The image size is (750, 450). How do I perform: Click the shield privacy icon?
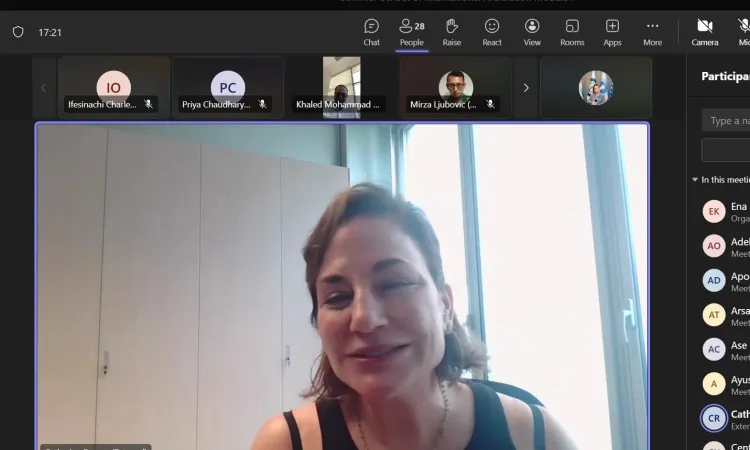(x=18, y=32)
